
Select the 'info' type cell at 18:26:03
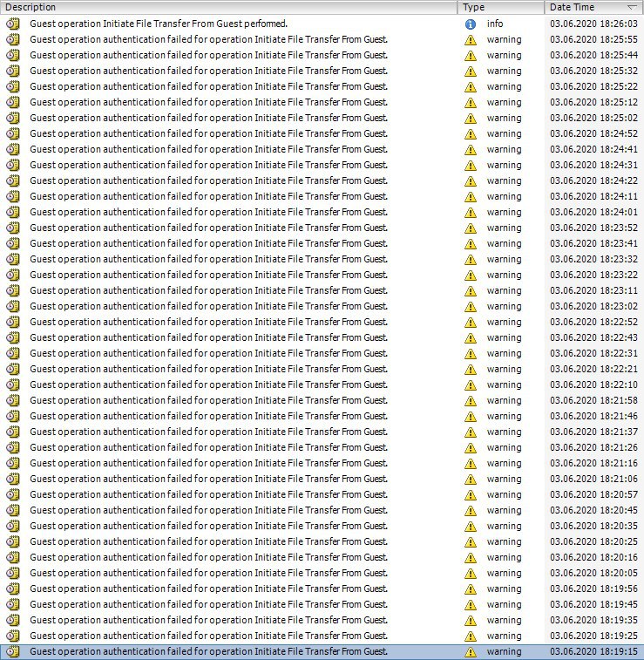tap(495, 24)
